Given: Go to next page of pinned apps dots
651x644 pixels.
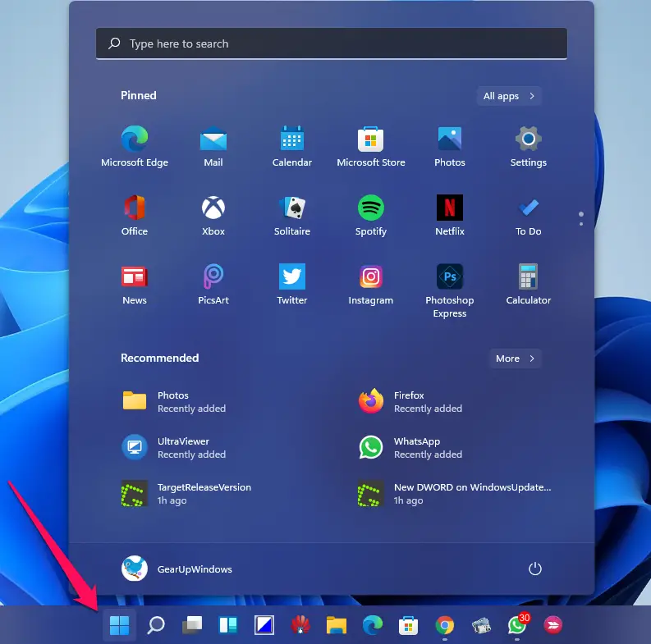Looking at the screenshot, I should pyautogui.click(x=581, y=224).
